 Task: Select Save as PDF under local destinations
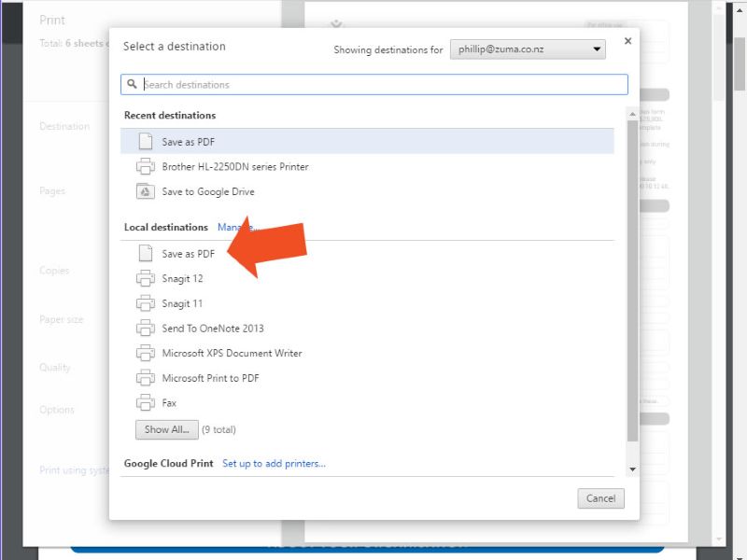188,253
